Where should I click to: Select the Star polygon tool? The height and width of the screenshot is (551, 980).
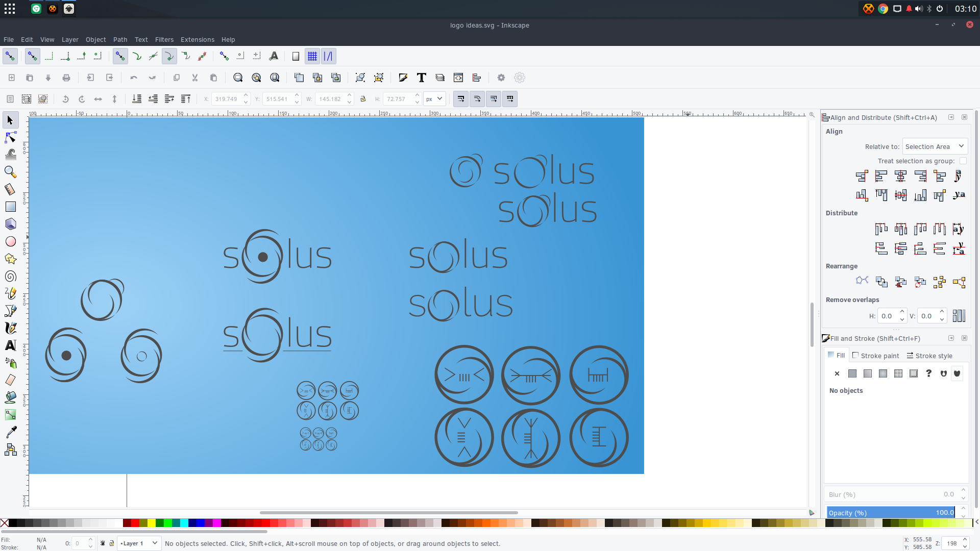pos(10,259)
